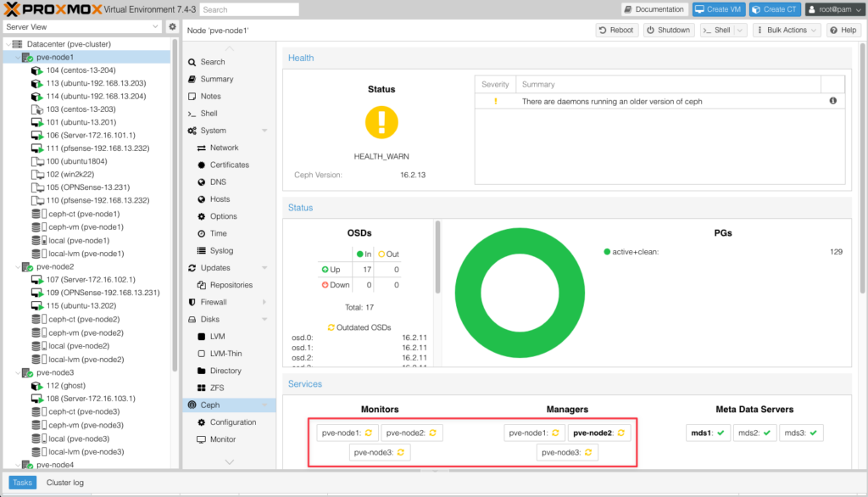Screen dimensions: 868x497
Task: Click the refresh icon next to monitor pve-node2
Action: (x=433, y=433)
